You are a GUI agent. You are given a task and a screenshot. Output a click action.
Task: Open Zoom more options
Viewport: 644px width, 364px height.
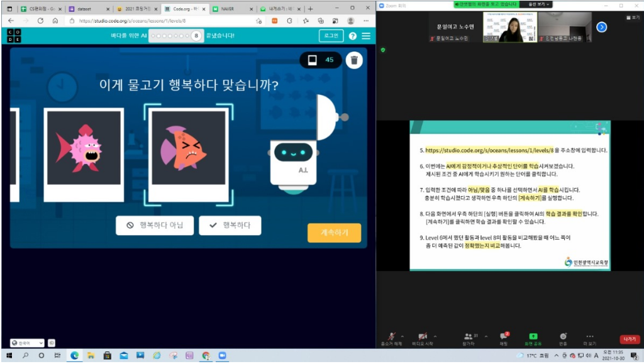590,339
